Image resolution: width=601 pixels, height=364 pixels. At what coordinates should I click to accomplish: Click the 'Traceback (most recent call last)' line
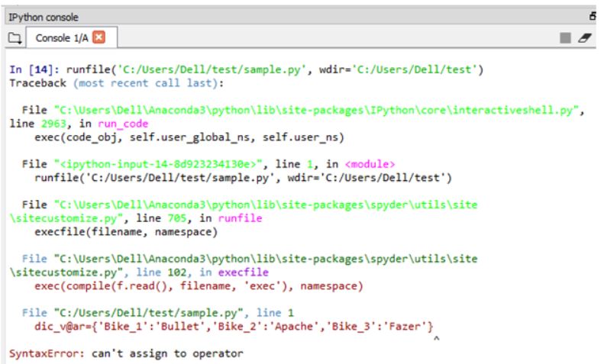tap(117, 83)
